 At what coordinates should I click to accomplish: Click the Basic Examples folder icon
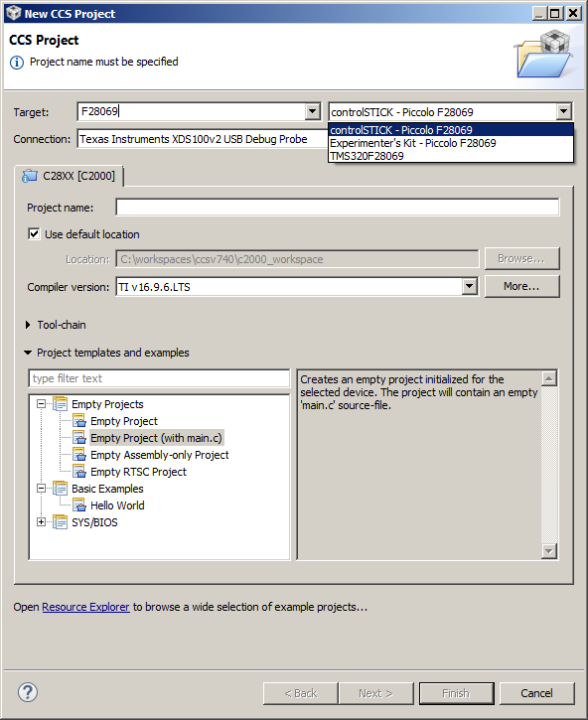point(61,489)
